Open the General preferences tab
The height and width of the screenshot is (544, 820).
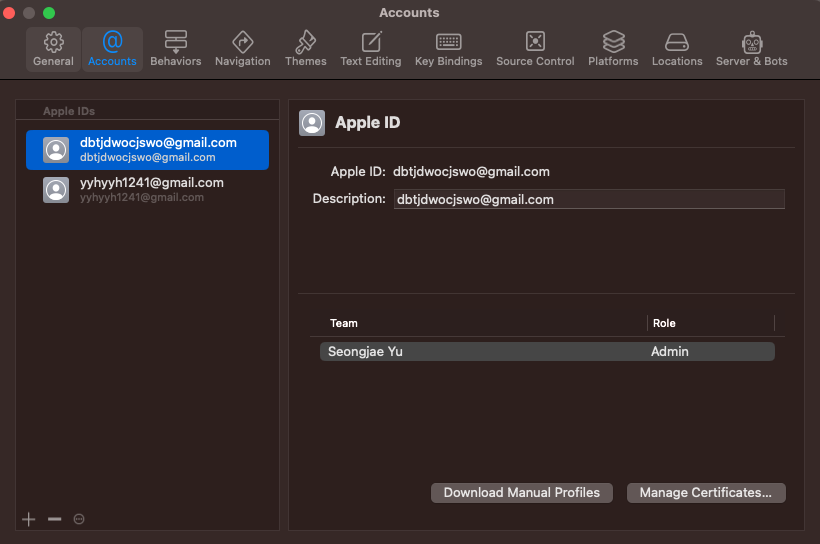(53, 49)
